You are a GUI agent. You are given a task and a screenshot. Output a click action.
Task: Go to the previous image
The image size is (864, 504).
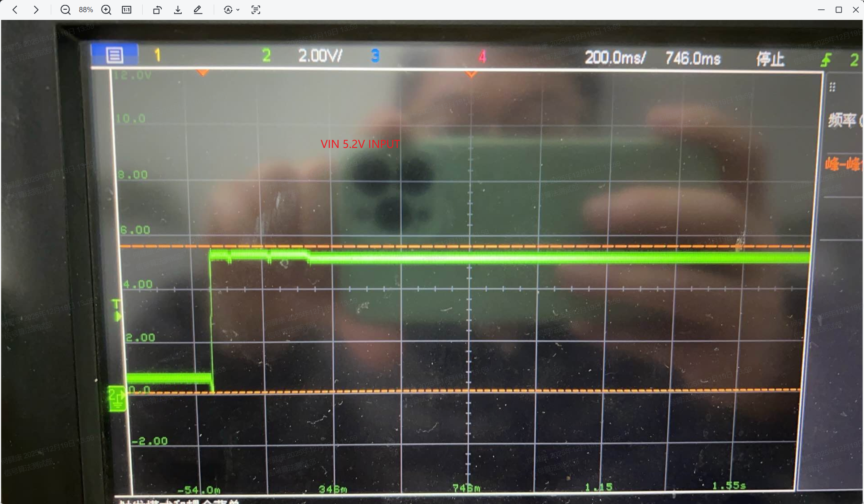15,10
